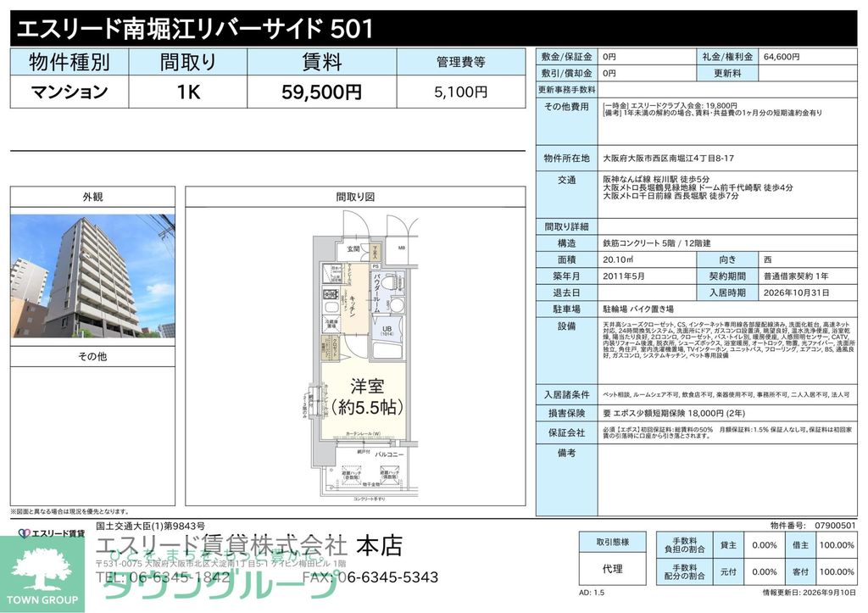
Task: Select address 大阪府大阪市西区南堀江4丁目8-17
Action: pos(669,159)
